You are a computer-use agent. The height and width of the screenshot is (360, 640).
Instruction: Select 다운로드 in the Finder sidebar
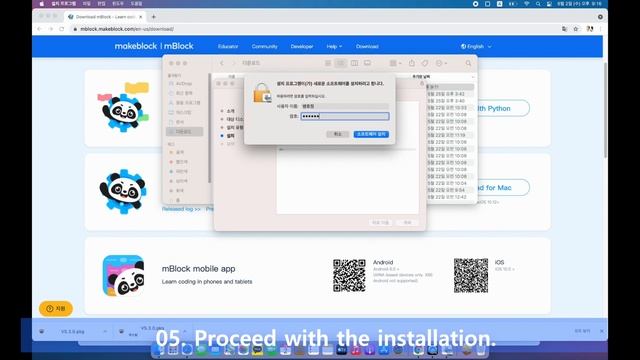coord(184,131)
